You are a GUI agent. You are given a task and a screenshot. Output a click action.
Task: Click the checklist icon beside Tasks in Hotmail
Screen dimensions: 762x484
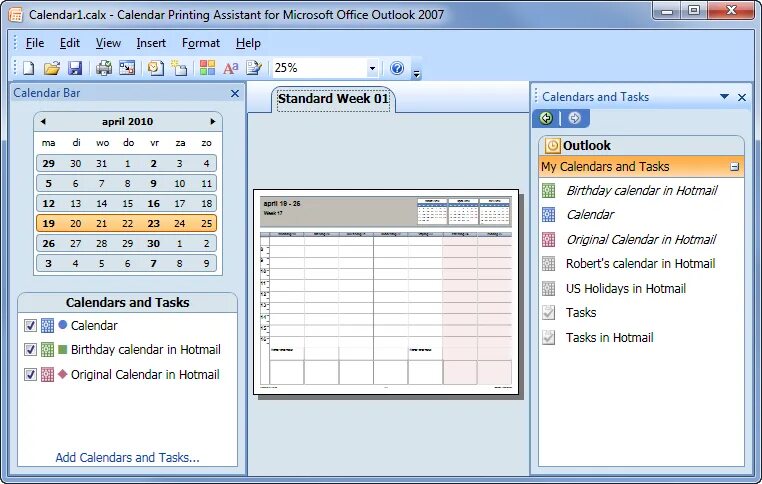point(548,337)
